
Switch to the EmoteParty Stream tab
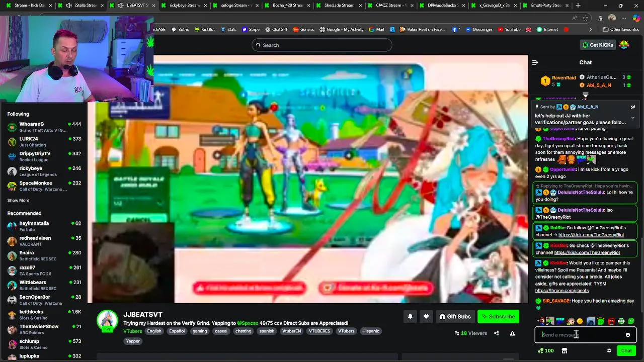(545, 6)
